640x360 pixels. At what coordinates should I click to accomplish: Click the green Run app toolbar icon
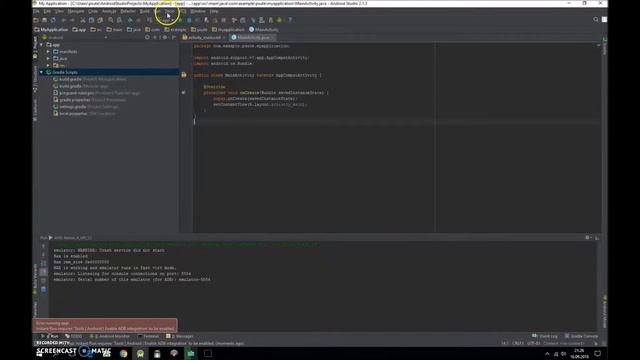click(x=180, y=20)
